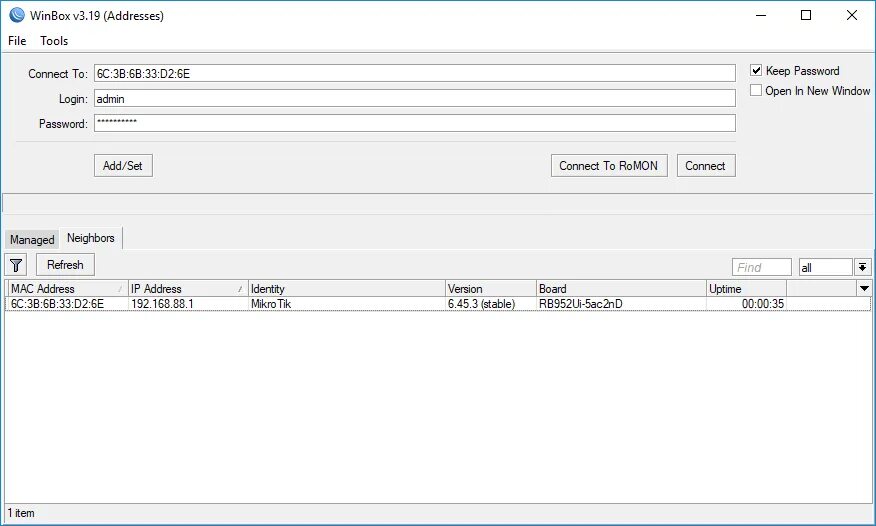
Task: Select the Neighbors tab
Action: pos(91,238)
